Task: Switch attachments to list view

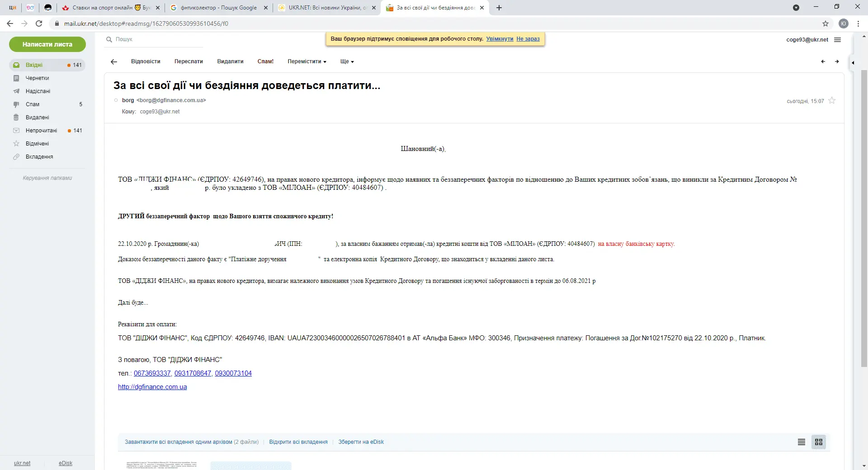Action: [x=802, y=442]
